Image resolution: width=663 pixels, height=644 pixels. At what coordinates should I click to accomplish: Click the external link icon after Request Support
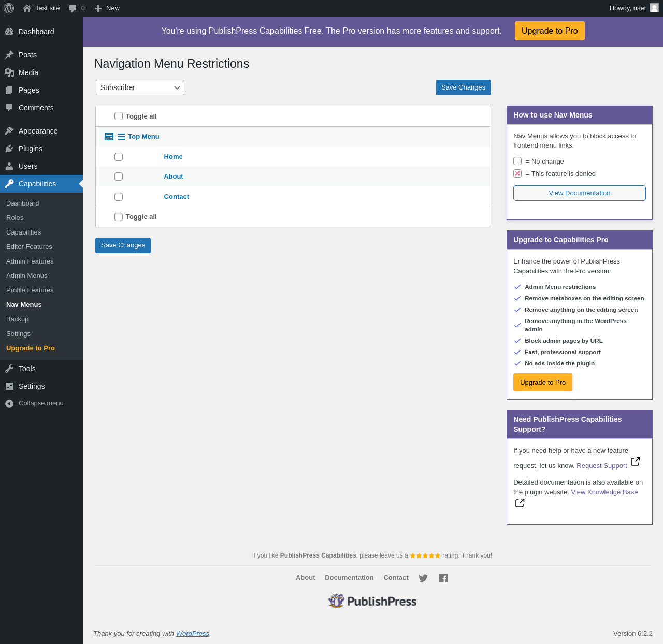pyautogui.click(x=636, y=461)
